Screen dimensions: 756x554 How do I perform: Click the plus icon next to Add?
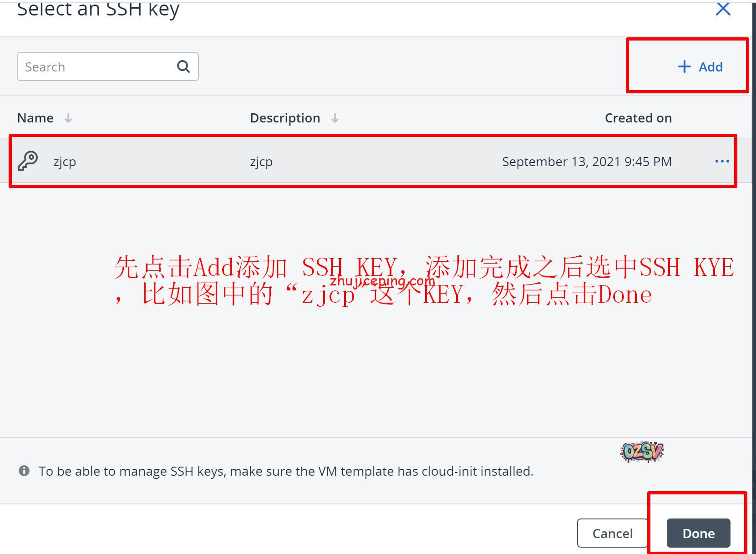pyautogui.click(x=684, y=66)
